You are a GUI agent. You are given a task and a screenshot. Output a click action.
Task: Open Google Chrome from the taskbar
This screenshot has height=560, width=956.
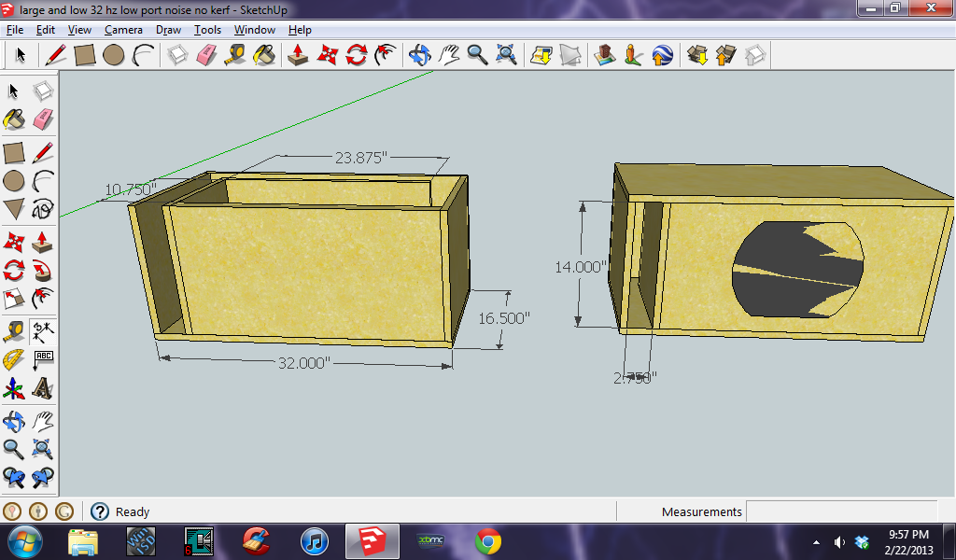[487, 541]
